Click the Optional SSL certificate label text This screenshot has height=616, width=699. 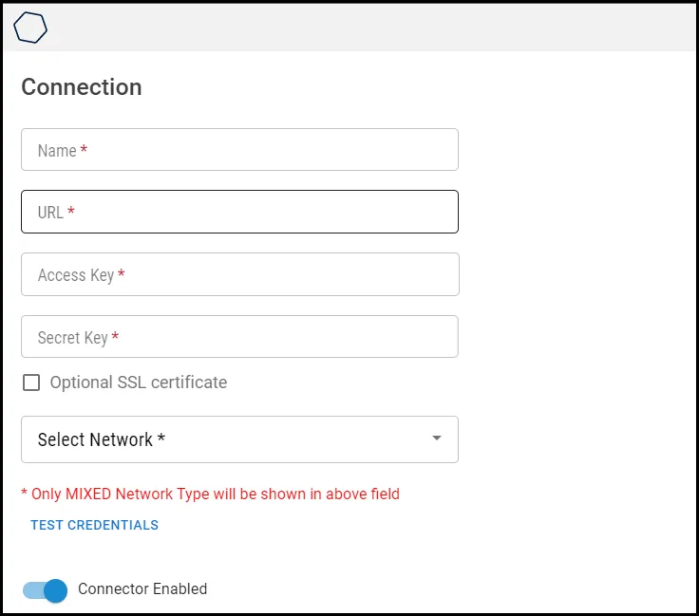click(x=139, y=383)
